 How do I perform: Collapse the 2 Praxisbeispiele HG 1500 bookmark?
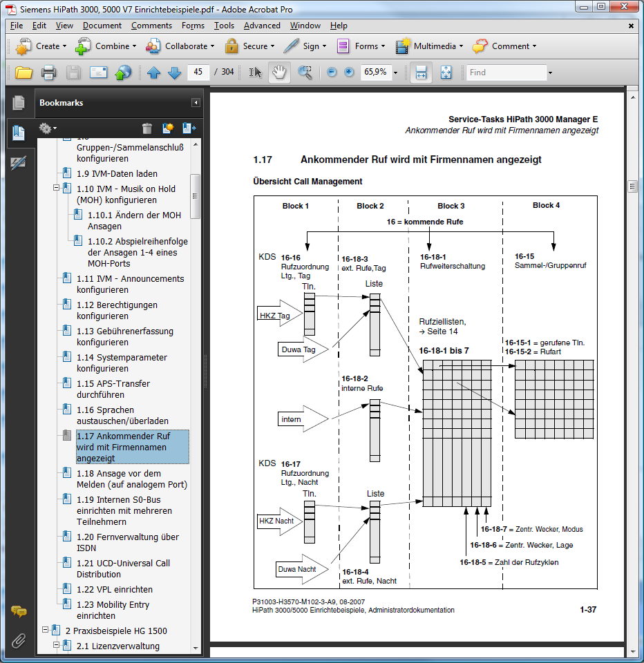(45, 630)
